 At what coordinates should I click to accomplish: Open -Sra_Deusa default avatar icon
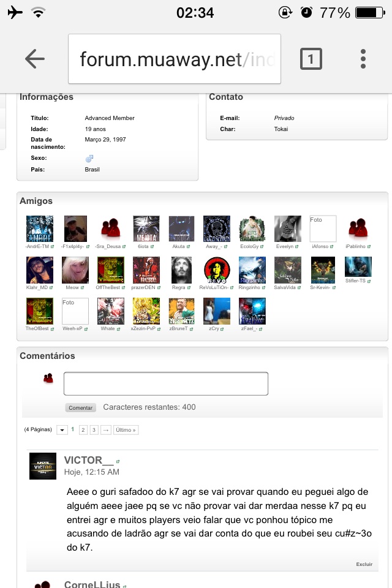pos(111,228)
